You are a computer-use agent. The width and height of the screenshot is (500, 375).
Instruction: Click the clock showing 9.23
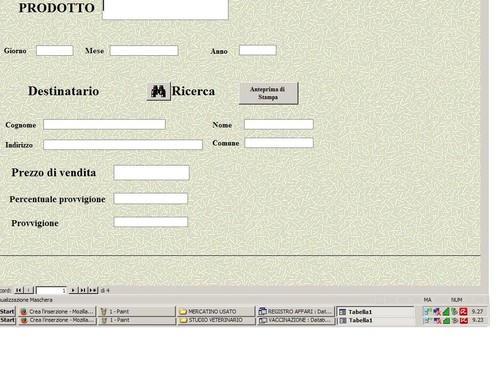coord(477,320)
